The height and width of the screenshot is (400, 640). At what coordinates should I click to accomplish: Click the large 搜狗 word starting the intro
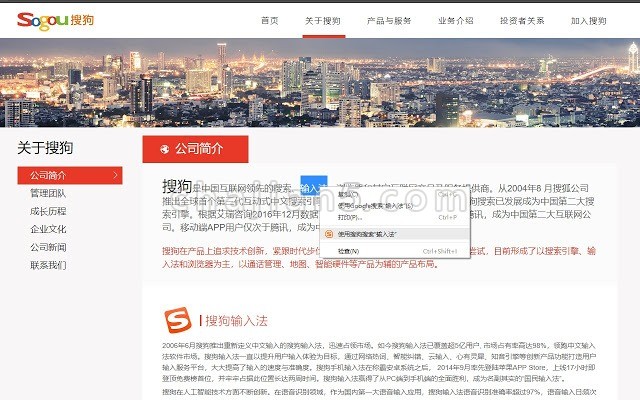point(177,186)
